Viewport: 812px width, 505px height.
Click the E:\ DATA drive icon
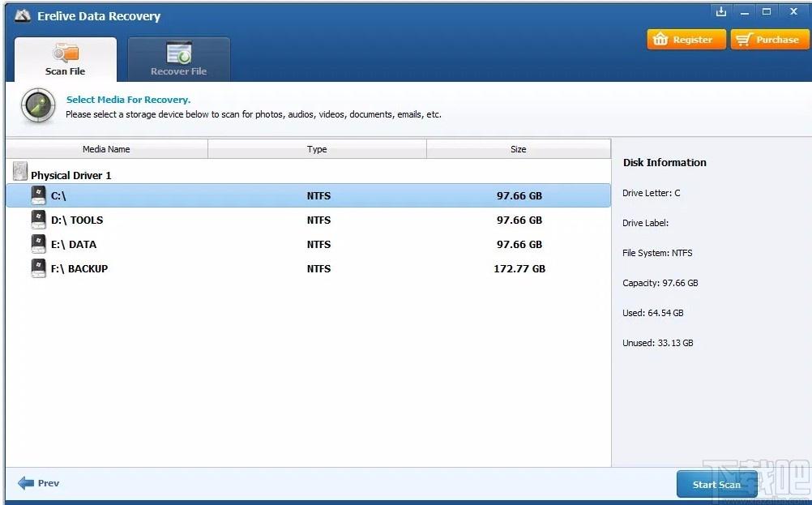[x=38, y=244]
